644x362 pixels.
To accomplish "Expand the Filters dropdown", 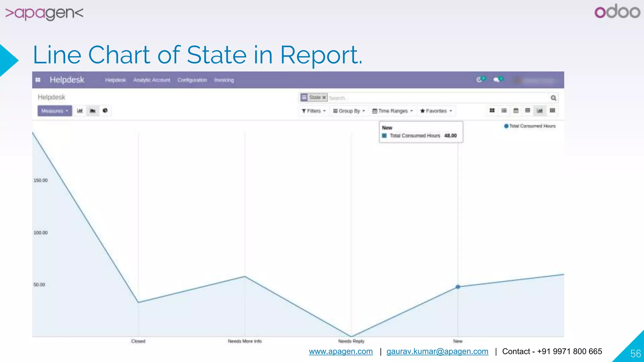I will point(314,111).
